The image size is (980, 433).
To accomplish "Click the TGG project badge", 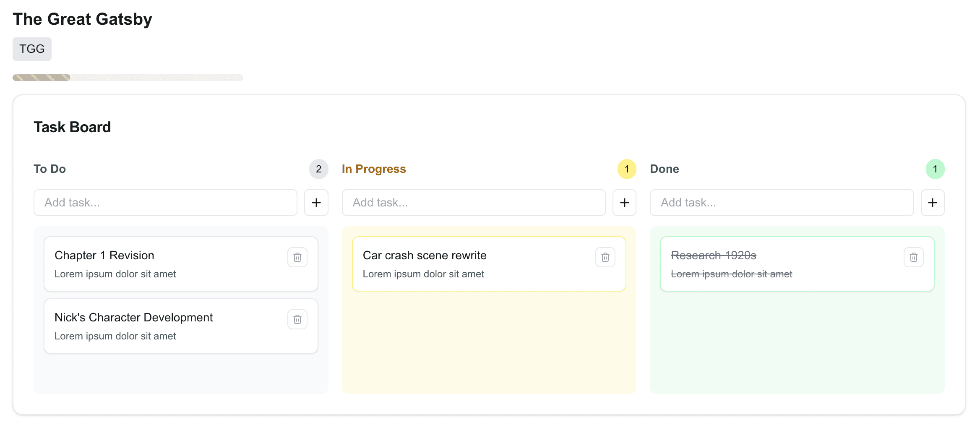I will coord(32,49).
